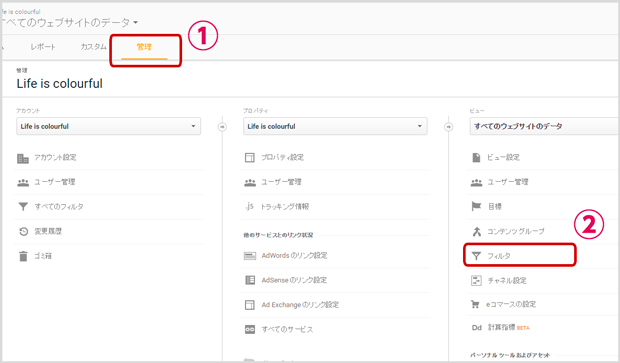Click the eコマースの設定 cart icon
The width and height of the screenshot is (620, 363).
pyautogui.click(x=475, y=304)
